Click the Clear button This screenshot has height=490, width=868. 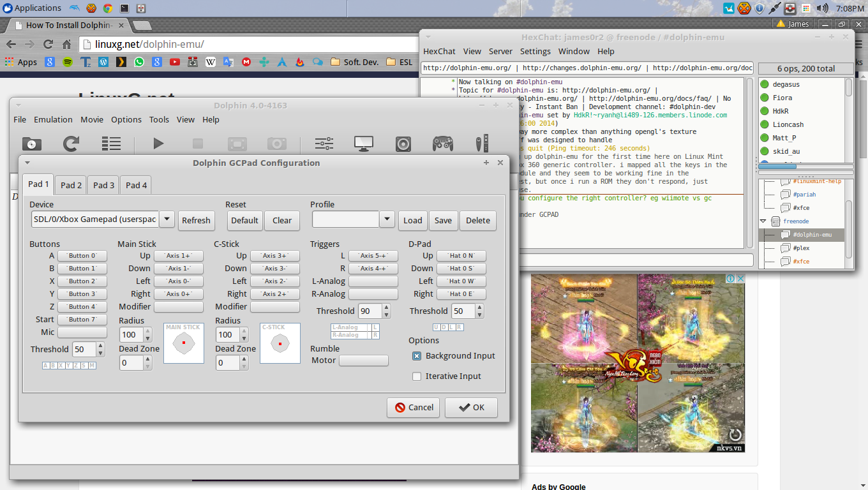point(282,220)
